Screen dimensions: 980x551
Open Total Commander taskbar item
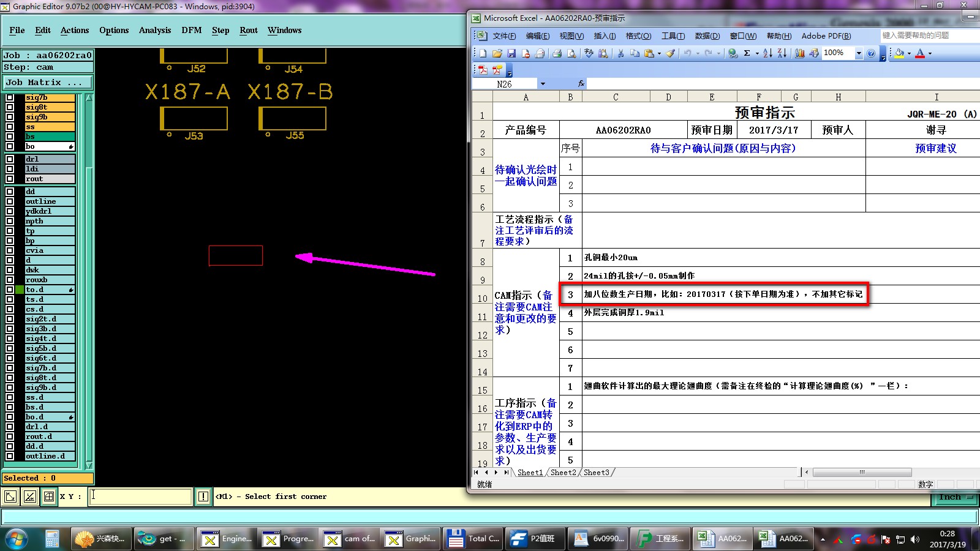[x=473, y=539]
